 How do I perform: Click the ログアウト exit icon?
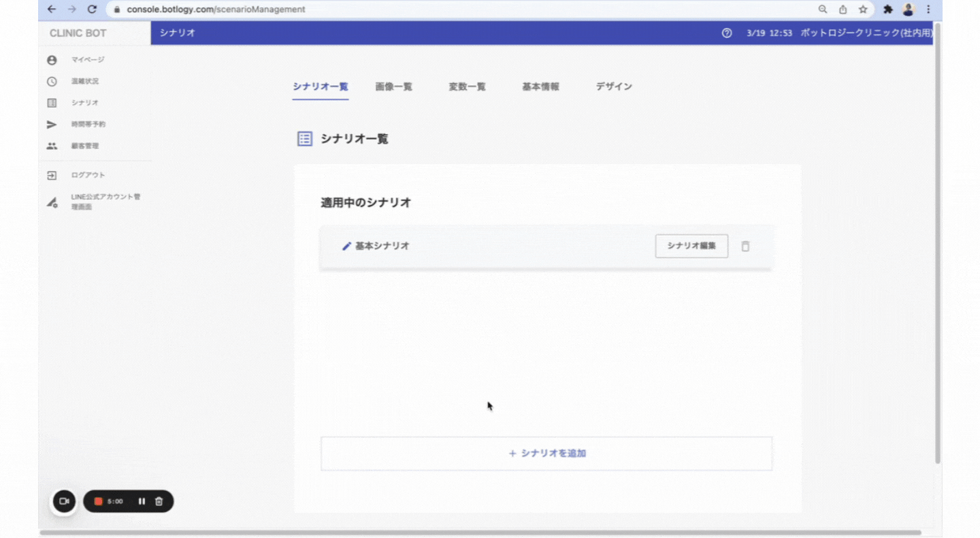tap(52, 176)
